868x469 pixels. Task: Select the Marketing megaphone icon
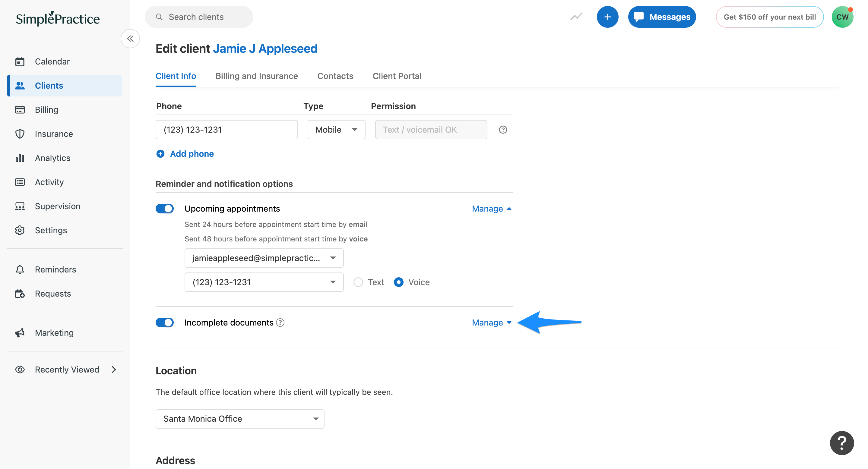[x=20, y=333]
